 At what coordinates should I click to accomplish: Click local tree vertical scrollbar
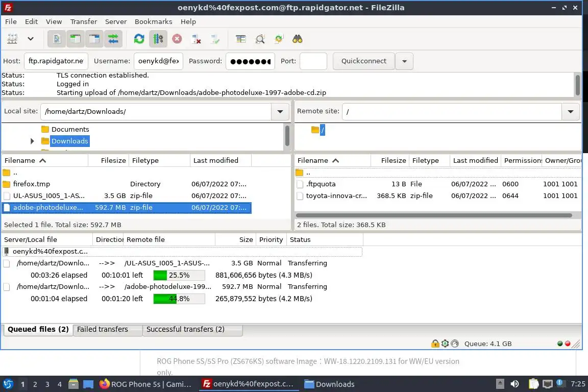287,135
